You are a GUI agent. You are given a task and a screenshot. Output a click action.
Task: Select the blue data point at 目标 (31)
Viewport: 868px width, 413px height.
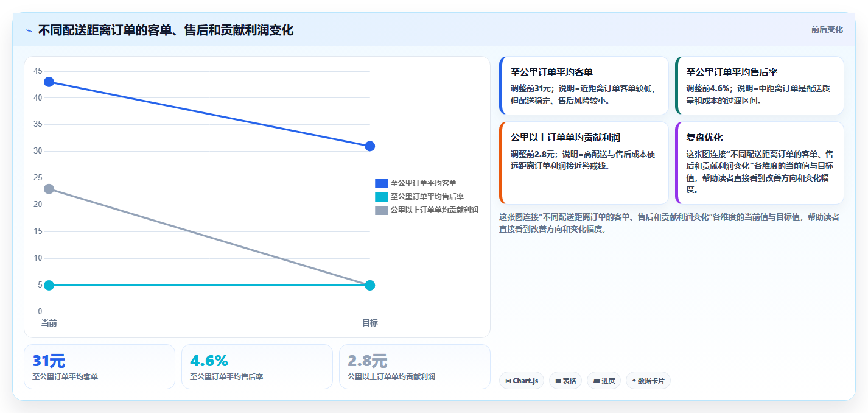pyautogui.click(x=369, y=146)
